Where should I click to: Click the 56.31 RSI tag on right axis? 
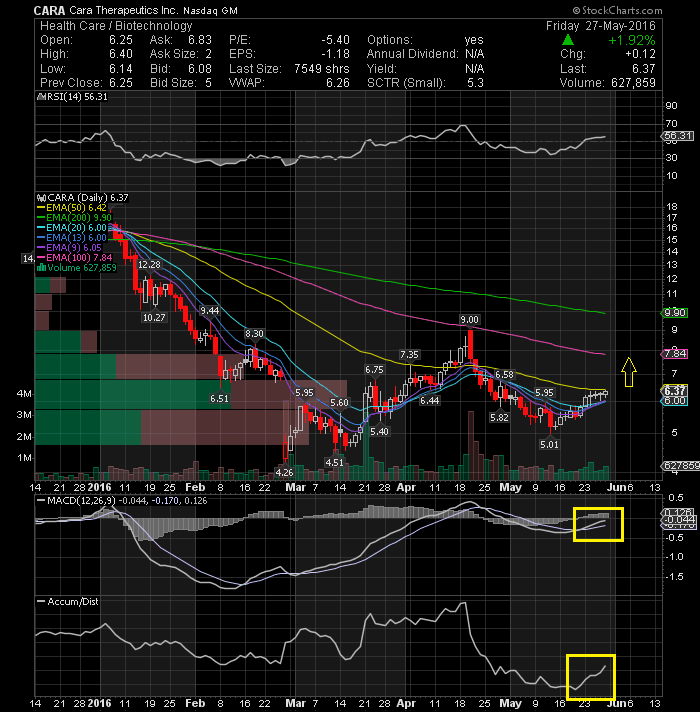point(677,136)
